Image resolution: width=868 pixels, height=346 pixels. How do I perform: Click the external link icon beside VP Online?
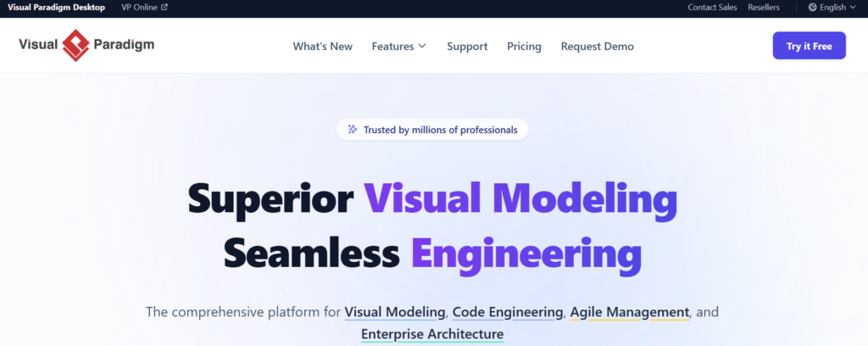point(164,7)
